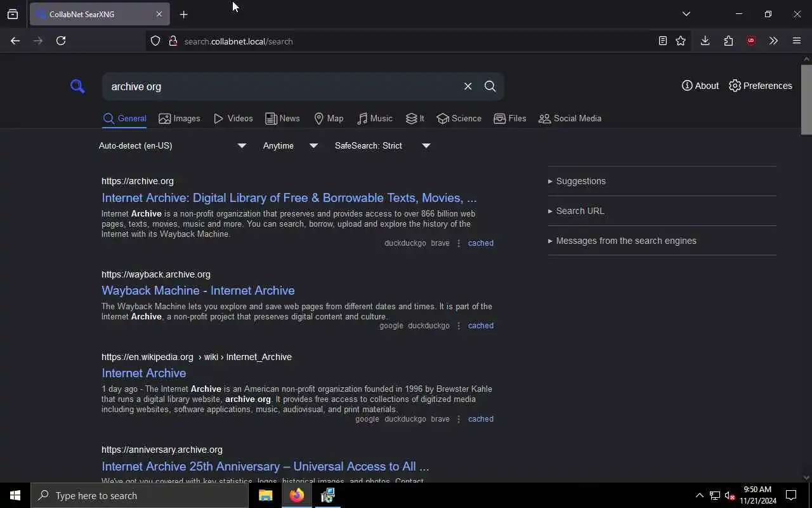Open the Firefox application menu
812x508 pixels.
797,41
